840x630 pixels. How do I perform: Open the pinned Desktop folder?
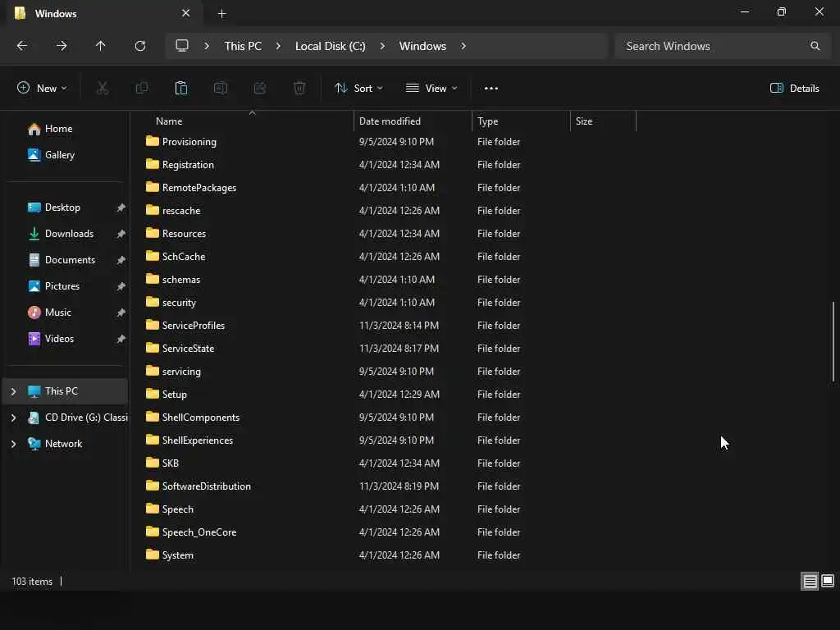point(62,208)
